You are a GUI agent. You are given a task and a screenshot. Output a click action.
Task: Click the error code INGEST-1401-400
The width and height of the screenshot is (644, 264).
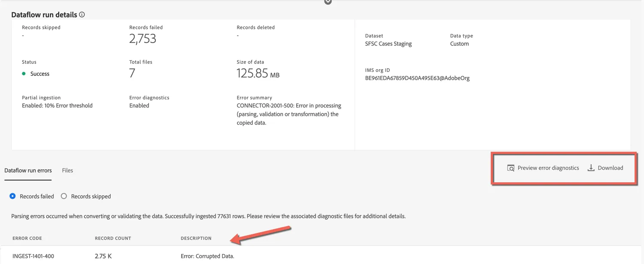[x=33, y=256]
